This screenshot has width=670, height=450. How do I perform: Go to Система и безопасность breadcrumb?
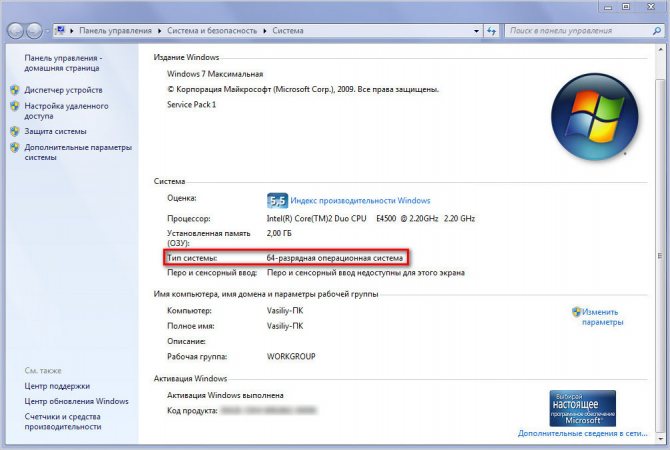click(212, 31)
